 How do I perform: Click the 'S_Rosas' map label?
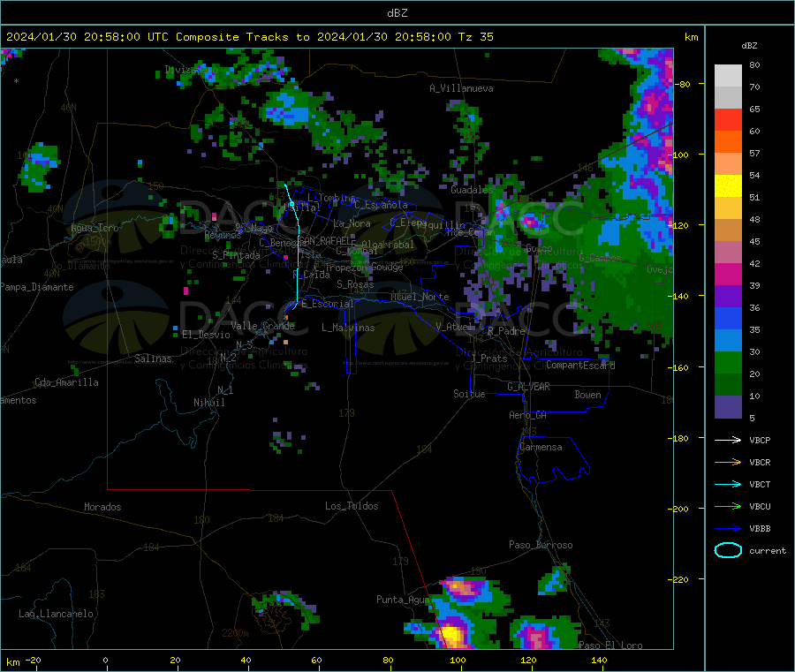[x=355, y=284]
